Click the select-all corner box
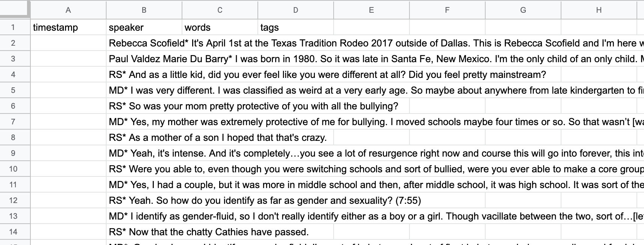Viewport: 644px width, 245px height. (15, 9)
